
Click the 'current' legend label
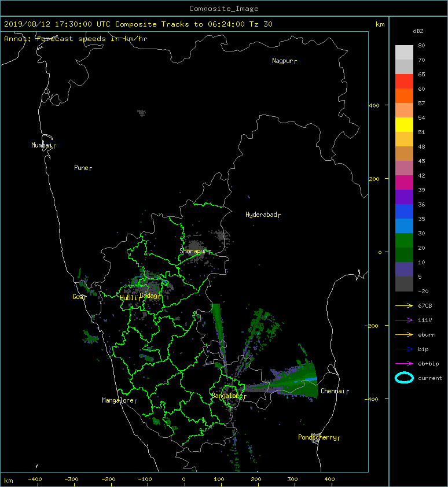pos(430,378)
